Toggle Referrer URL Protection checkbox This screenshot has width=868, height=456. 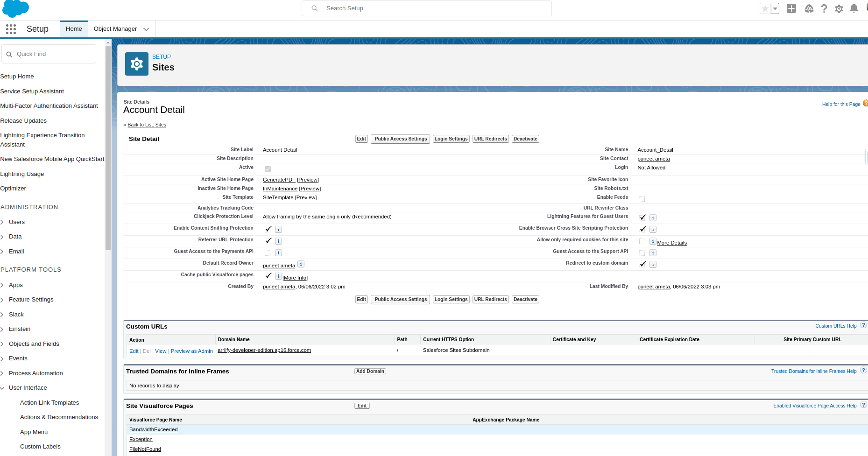(268, 241)
